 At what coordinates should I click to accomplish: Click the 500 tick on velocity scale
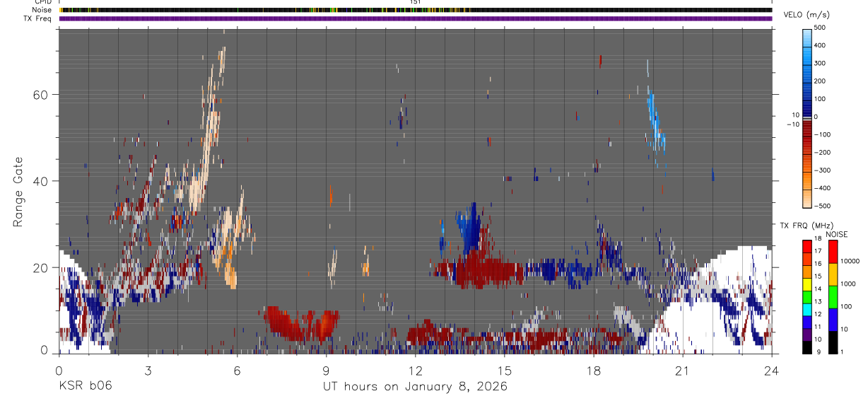tap(821, 28)
